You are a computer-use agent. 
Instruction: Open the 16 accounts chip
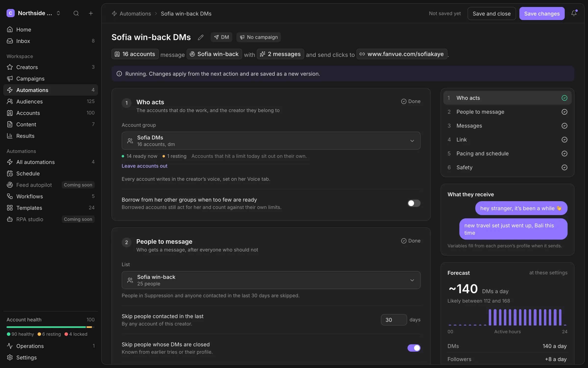(x=135, y=54)
